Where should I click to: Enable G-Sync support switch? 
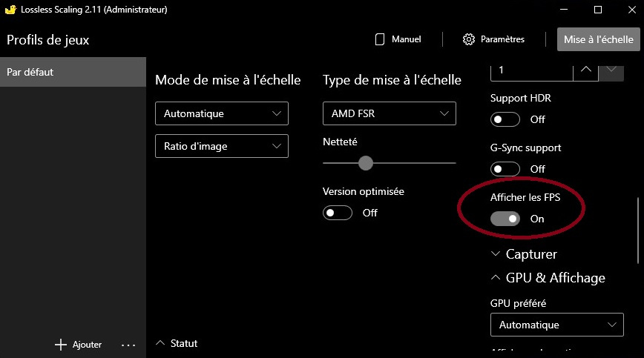(505, 170)
